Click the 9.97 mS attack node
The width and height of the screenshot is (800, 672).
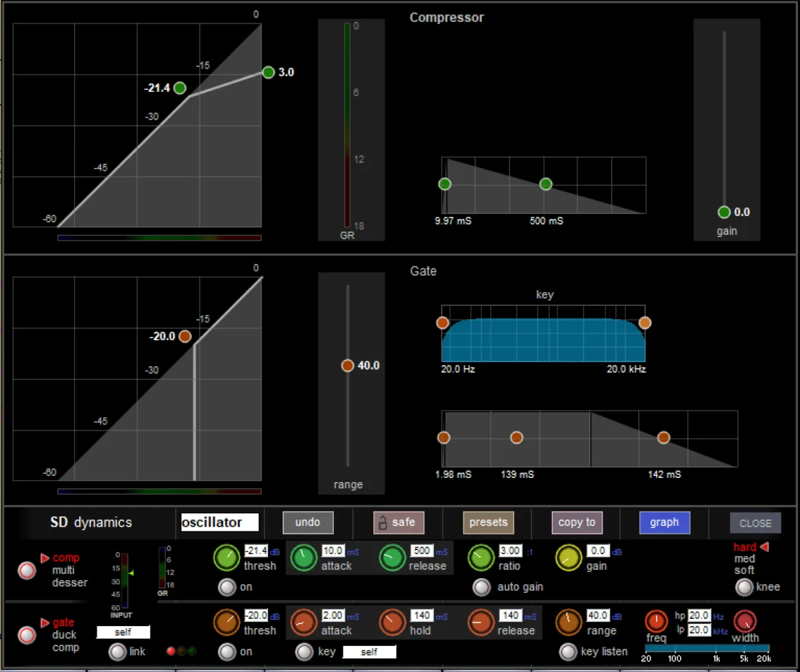click(x=445, y=184)
